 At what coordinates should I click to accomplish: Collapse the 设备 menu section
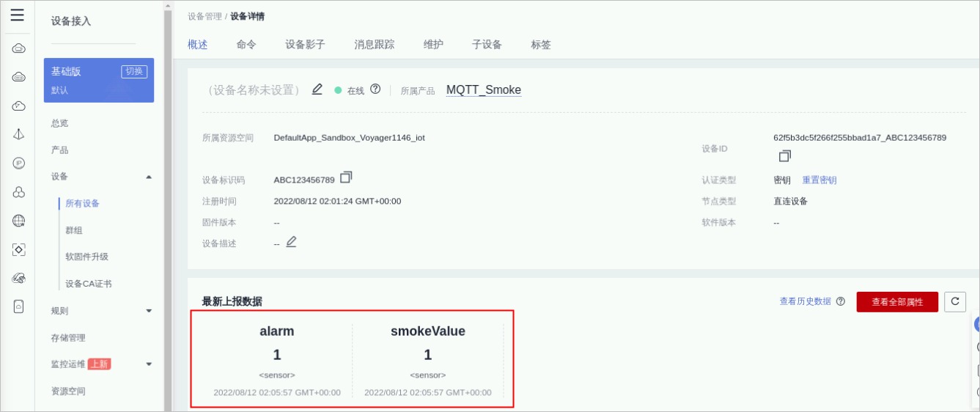(x=149, y=177)
